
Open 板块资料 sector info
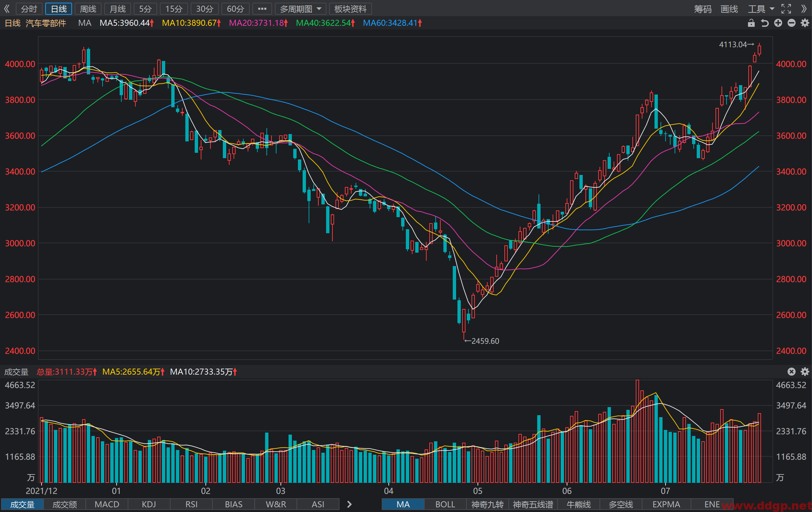pyautogui.click(x=350, y=9)
